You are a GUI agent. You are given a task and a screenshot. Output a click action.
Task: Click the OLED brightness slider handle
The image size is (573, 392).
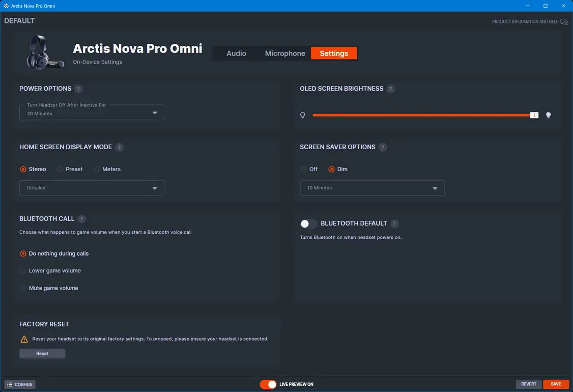click(534, 115)
